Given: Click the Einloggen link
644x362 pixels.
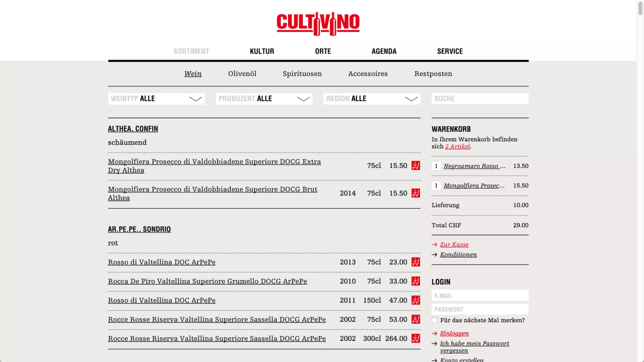Looking at the screenshot, I should point(454,333).
